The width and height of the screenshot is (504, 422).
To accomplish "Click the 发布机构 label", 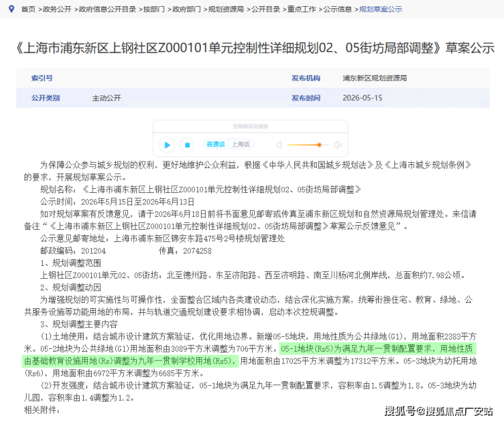I will pyautogui.click(x=306, y=78).
